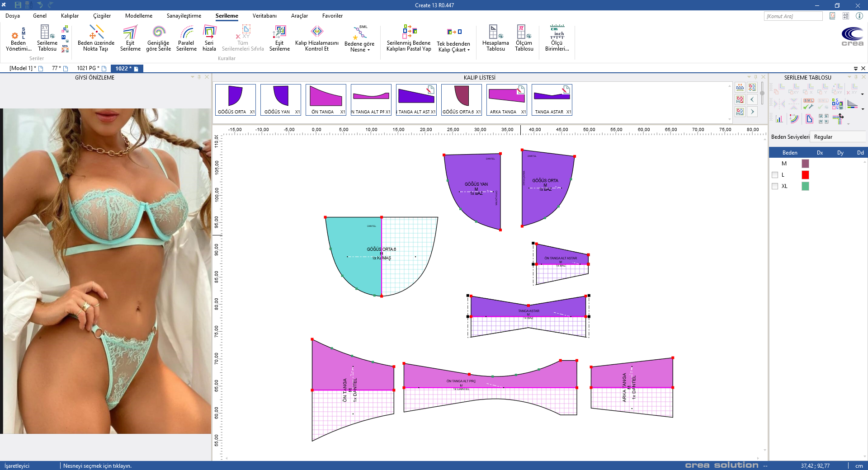Open Ölçü Birimleri settings

[x=557, y=38]
